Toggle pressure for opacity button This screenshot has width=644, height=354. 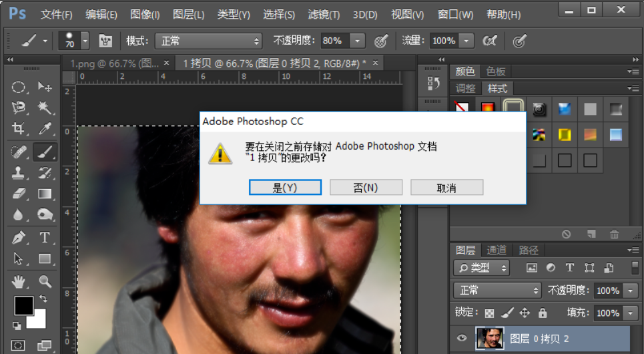click(x=381, y=41)
